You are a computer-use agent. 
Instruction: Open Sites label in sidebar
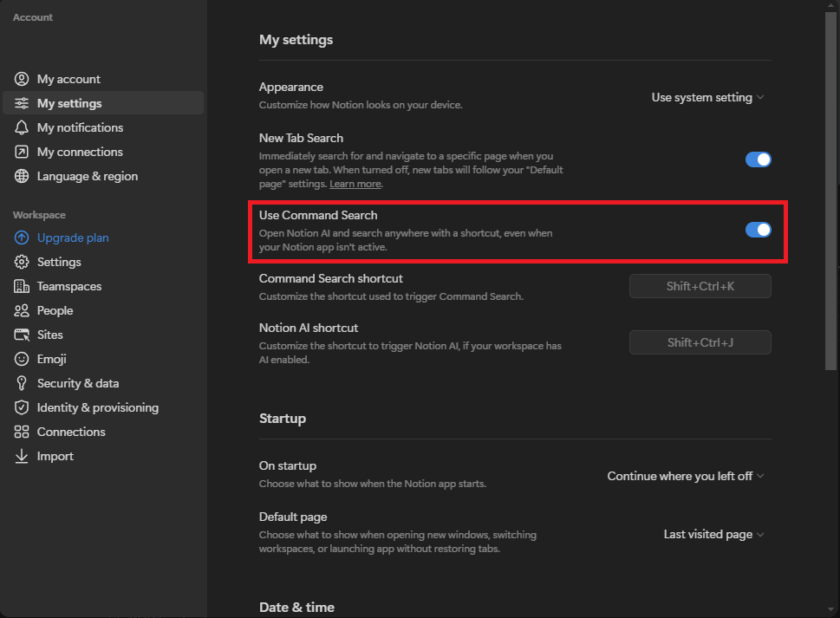49,335
